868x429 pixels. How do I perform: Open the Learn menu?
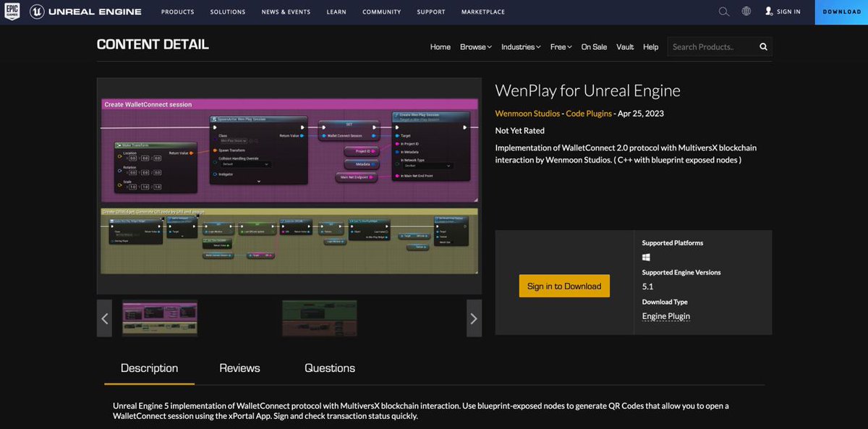336,12
